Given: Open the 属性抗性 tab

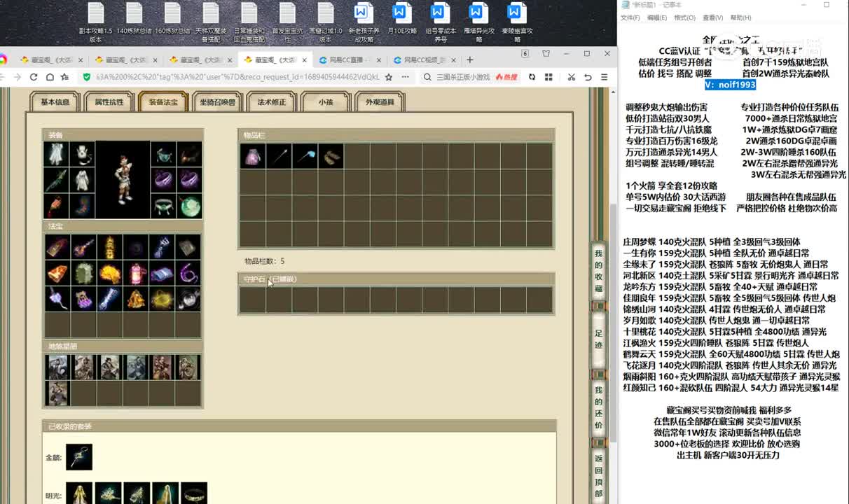Looking at the screenshot, I should point(109,101).
